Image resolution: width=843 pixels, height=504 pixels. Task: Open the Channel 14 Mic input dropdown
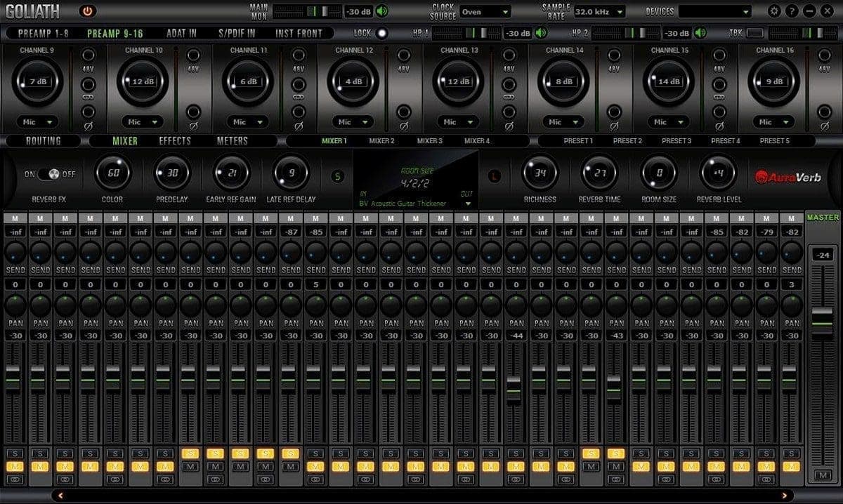[x=564, y=121]
